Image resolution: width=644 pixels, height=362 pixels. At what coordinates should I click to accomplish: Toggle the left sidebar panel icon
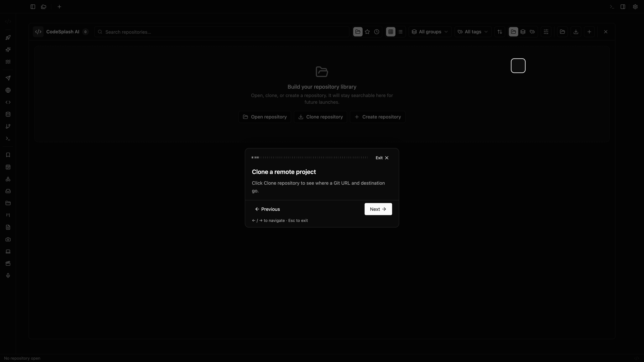(x=33, y=7)
